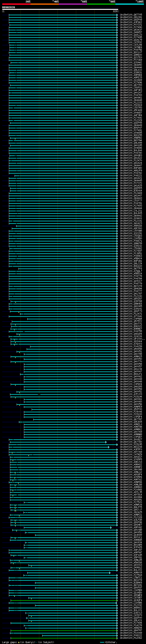Choose hit UniRef100_C6TNE6
This screenshot has width=146, height=644.
coord(131,47)
